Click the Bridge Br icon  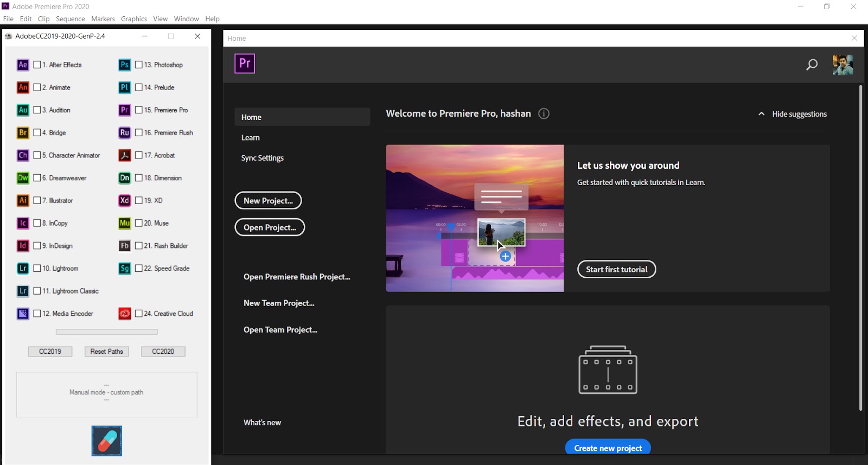coord(23,132)
